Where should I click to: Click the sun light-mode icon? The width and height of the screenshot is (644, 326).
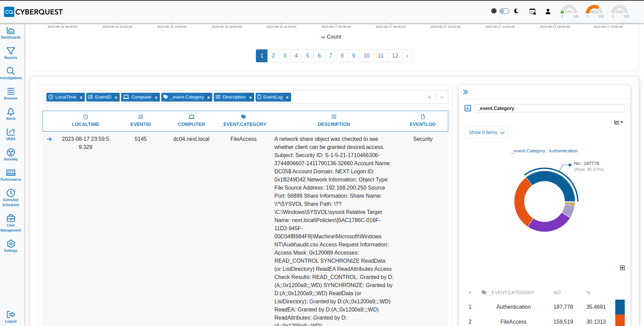point(494,11)
